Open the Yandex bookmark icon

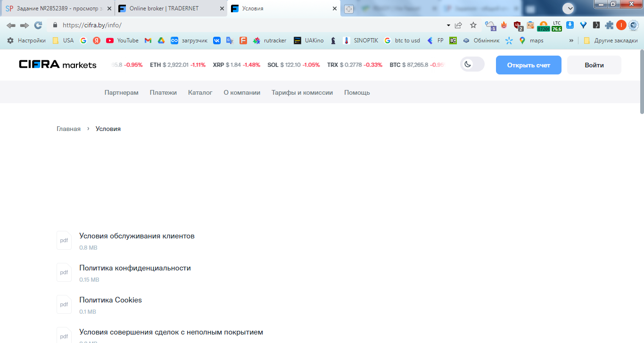pyautogui.click(x=97, y=41)
